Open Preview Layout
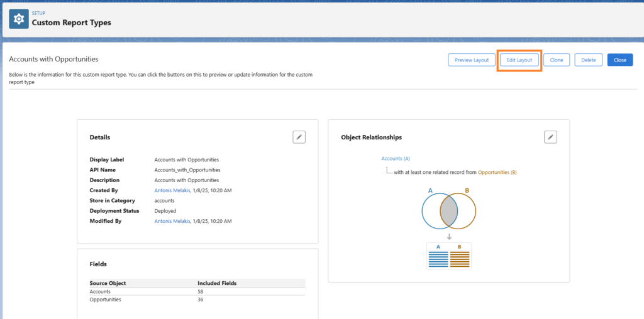Screen dimensions: 644x319 point(472,60)
